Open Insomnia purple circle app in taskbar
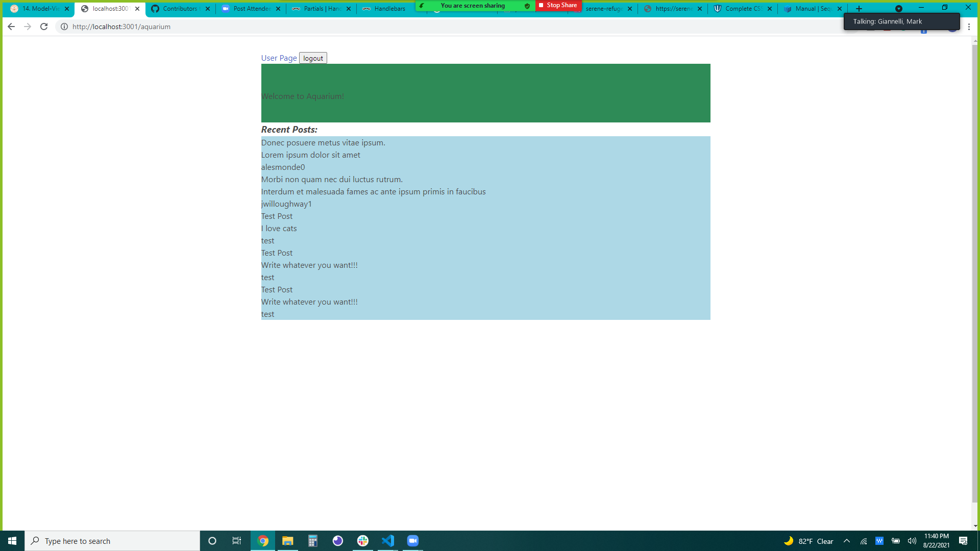980x551 pixels. (338, 541)
